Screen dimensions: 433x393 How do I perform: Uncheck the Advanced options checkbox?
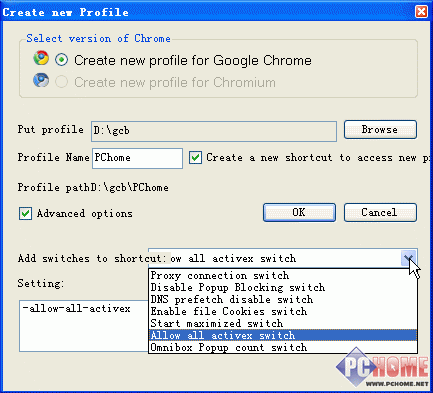click(26, 213)
